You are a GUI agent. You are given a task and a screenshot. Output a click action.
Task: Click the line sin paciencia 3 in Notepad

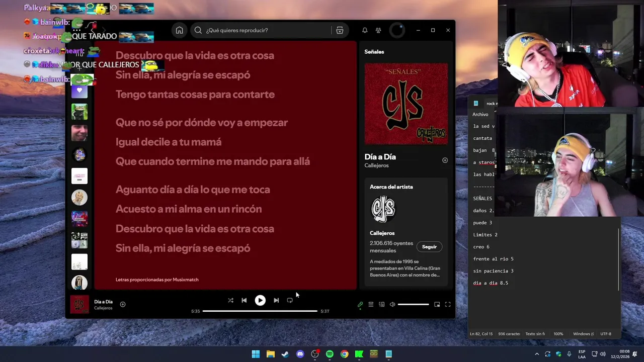(x=493, y=271)
